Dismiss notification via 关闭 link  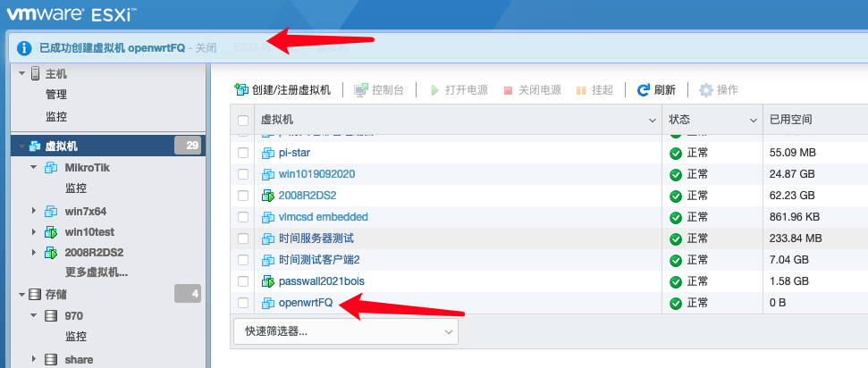click(x=206, y=48)
